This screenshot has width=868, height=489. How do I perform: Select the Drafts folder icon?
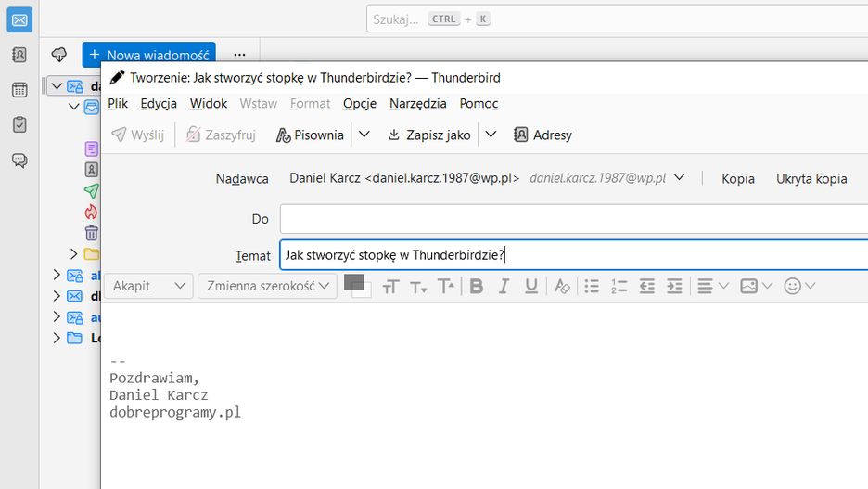tap(91, 148)
